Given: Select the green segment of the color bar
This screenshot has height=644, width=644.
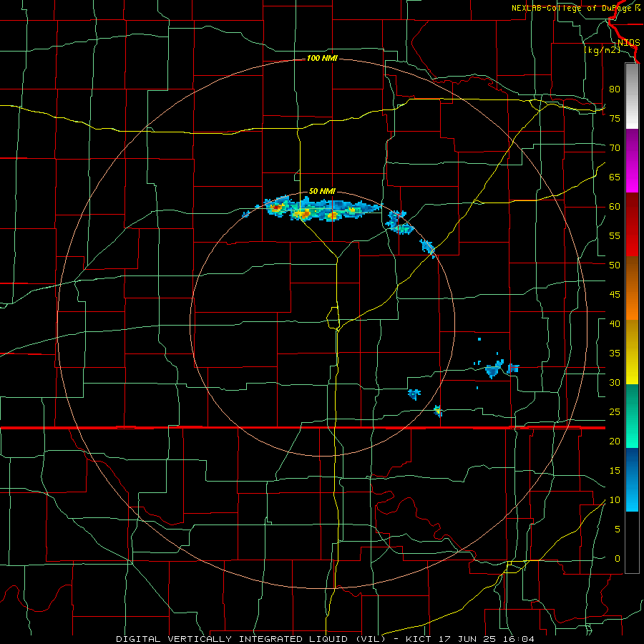Looking at the screenshot, I should [x=632, y=416].
